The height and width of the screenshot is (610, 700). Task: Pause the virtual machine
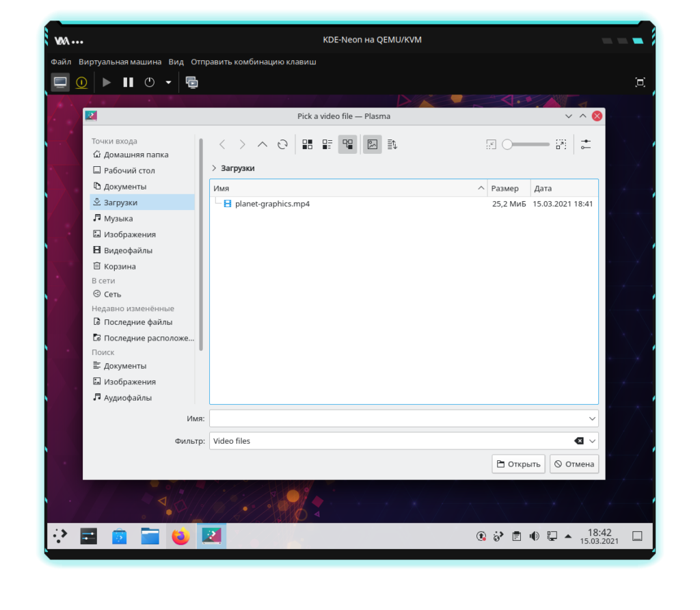click(128, 82)
